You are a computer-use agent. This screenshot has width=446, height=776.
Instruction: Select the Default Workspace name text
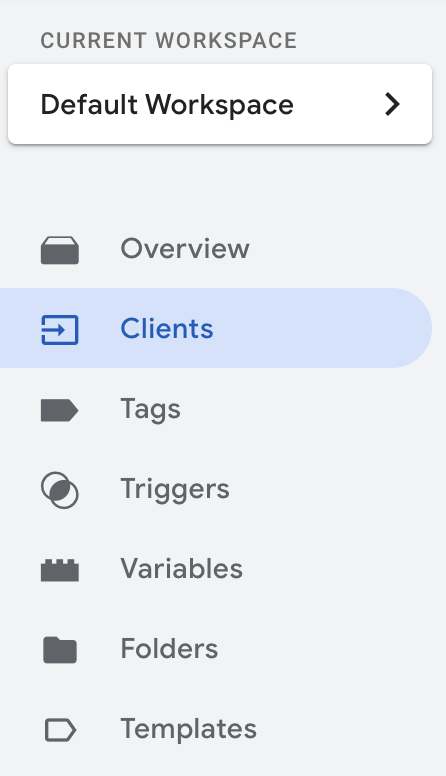pos(167,104)
